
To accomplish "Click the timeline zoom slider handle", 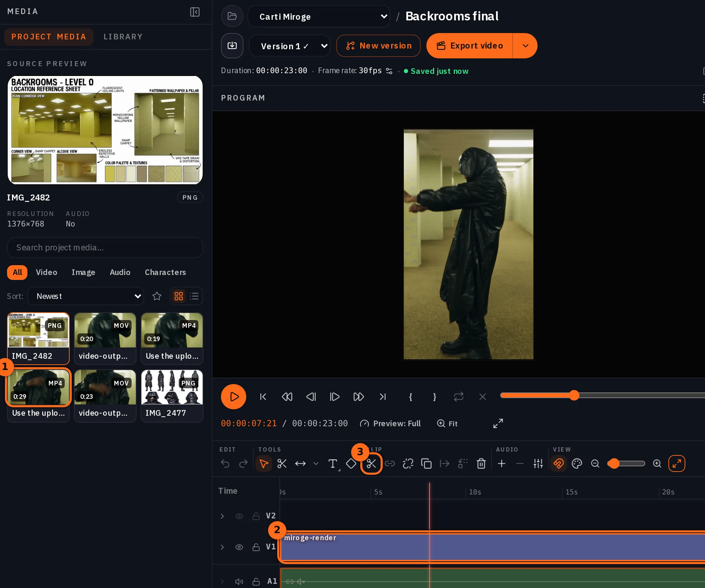I will tap(614, 464).
